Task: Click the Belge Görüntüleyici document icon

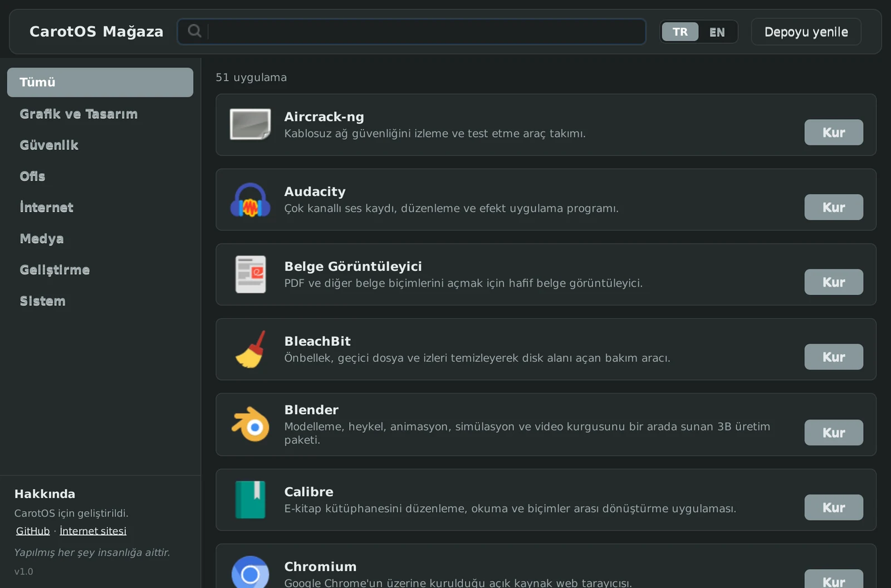Action: [x=250, y=274]
